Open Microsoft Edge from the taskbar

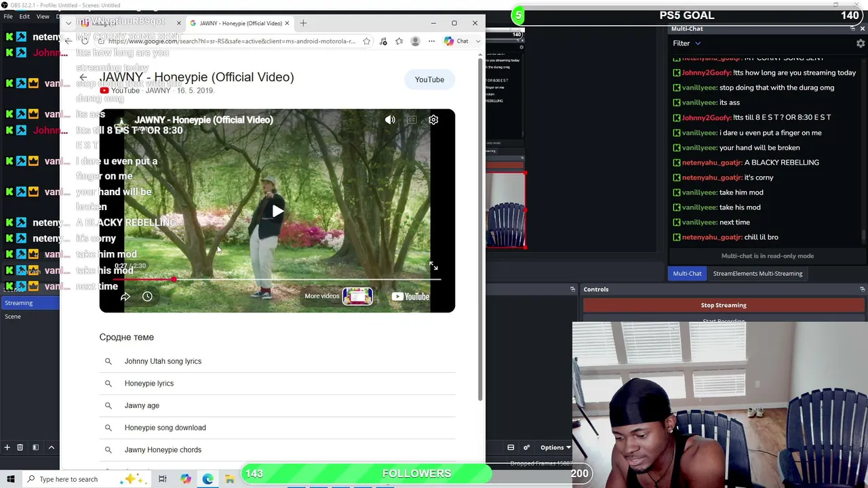coord(208,479)
